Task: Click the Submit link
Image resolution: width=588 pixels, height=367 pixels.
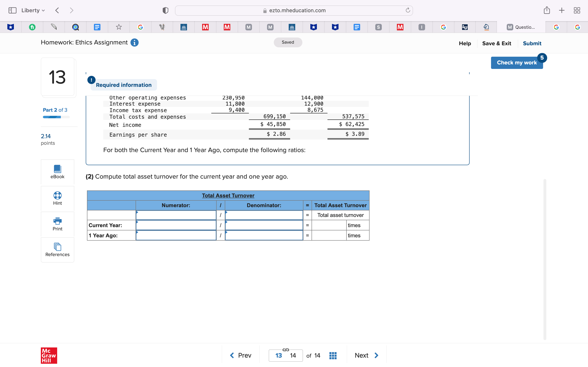Action: click(x=532, y=43)
